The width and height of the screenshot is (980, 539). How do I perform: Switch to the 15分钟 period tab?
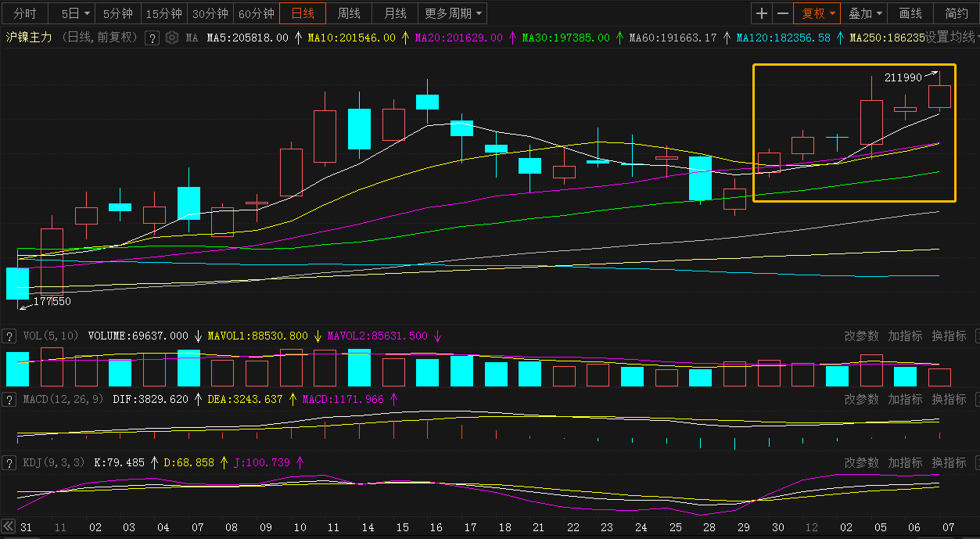tap(164, 13)
